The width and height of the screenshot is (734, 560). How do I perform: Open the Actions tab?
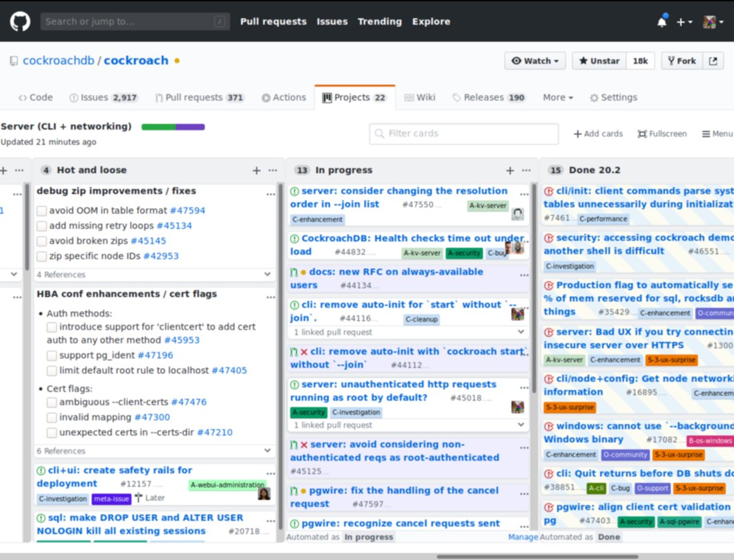[x=284, y=97]
